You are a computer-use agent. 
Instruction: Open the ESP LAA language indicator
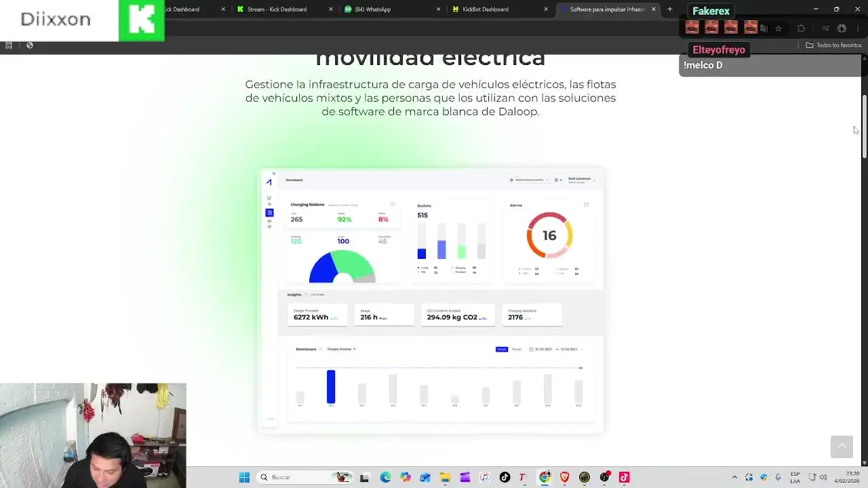(x=795, y=477)
